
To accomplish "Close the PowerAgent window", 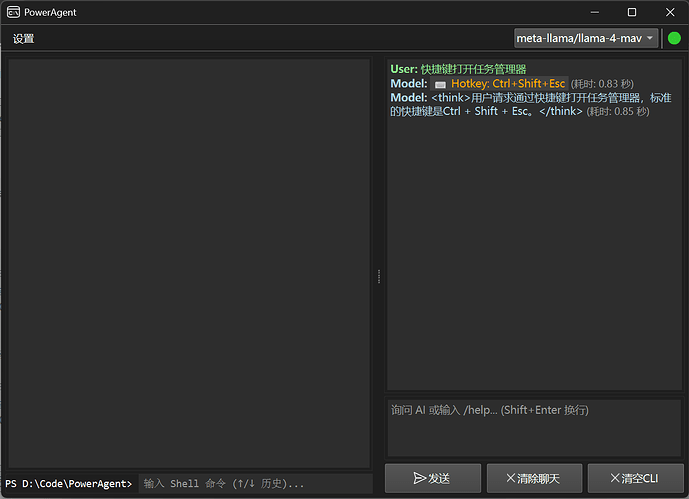I will (670, 12).
